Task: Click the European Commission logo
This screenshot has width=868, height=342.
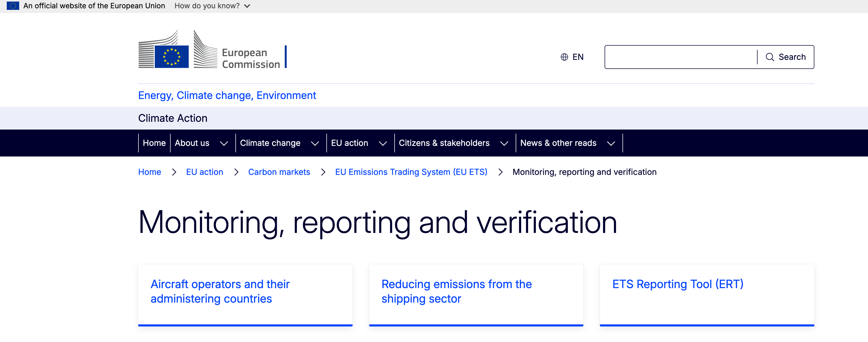Action: coord(212,50)
